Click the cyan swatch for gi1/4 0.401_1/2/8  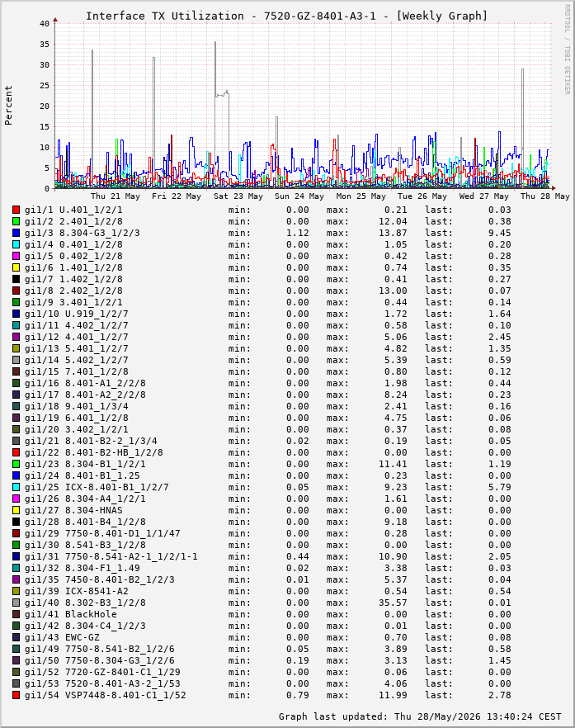[x=16, y=244]
